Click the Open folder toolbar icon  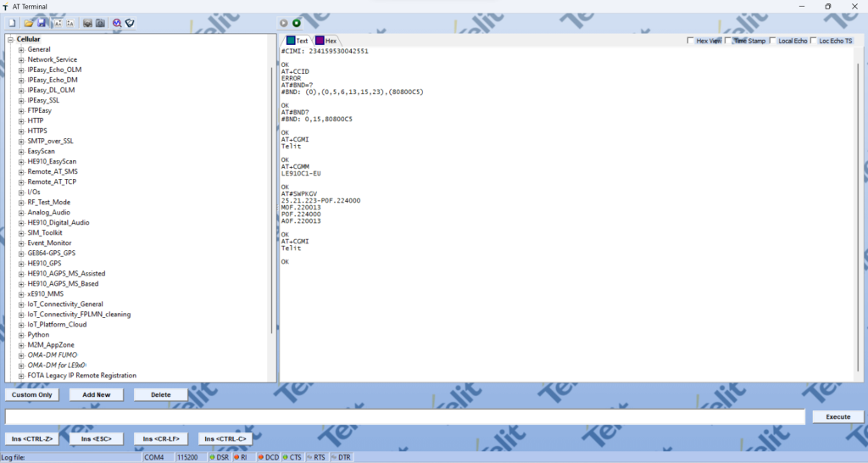point(28,23)
